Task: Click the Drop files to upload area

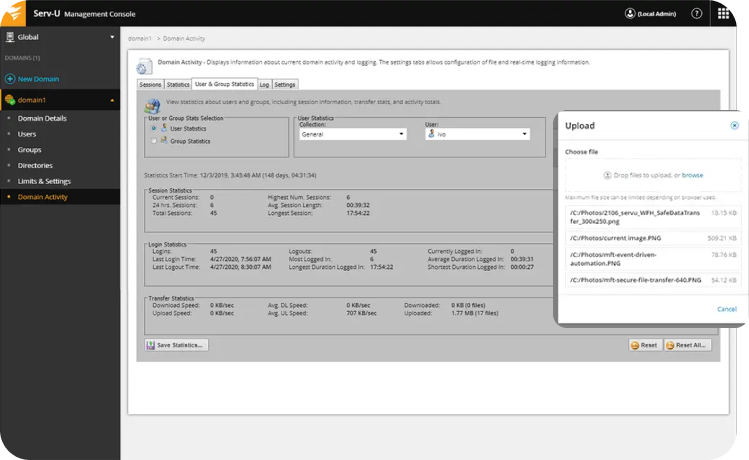Action: click(653, 175)
